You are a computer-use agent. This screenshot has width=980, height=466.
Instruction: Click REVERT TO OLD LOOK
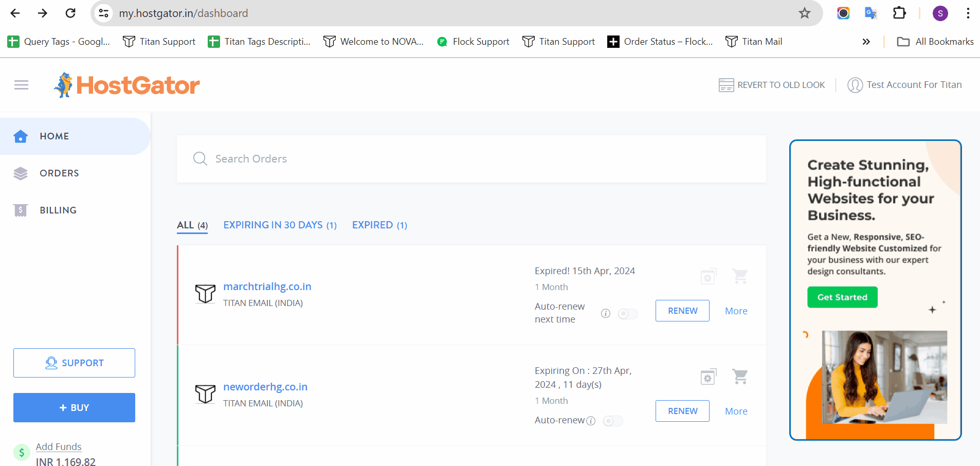tap(772, 85)
